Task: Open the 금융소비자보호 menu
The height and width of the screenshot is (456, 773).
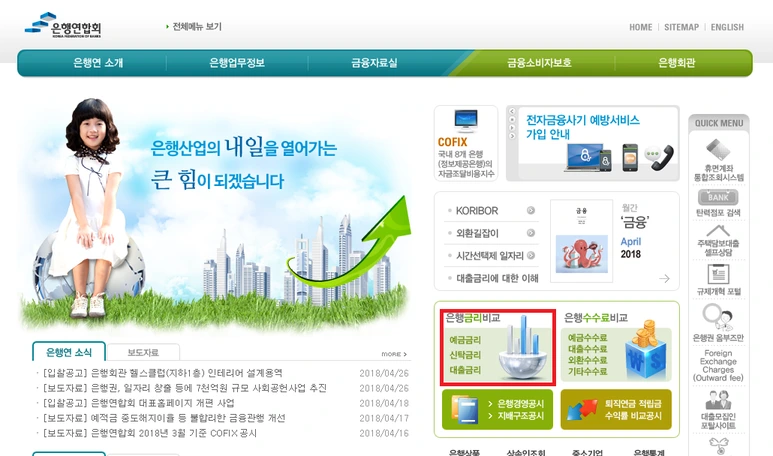Action: [539, 63]
